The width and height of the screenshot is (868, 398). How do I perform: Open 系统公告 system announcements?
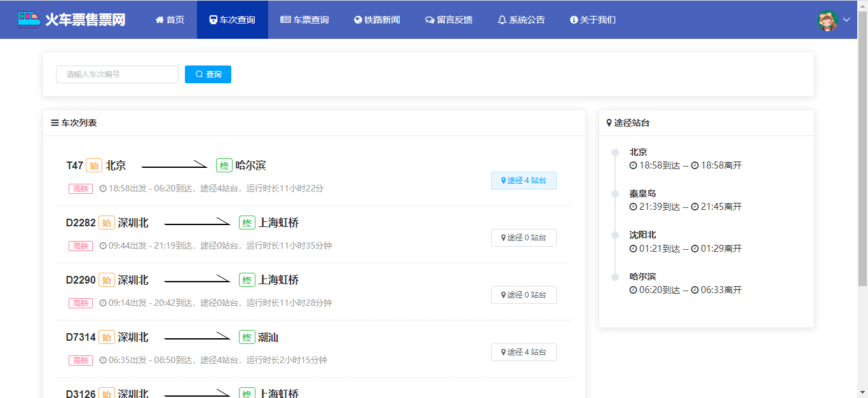click(521, 20)
